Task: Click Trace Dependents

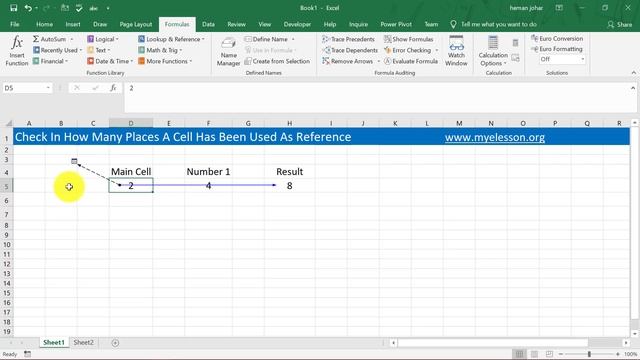Action: [350, 50]
